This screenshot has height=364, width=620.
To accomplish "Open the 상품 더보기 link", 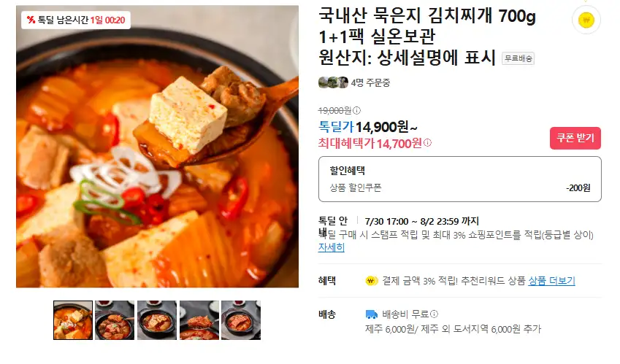I will pyautogui.click(x=551, y=281).
